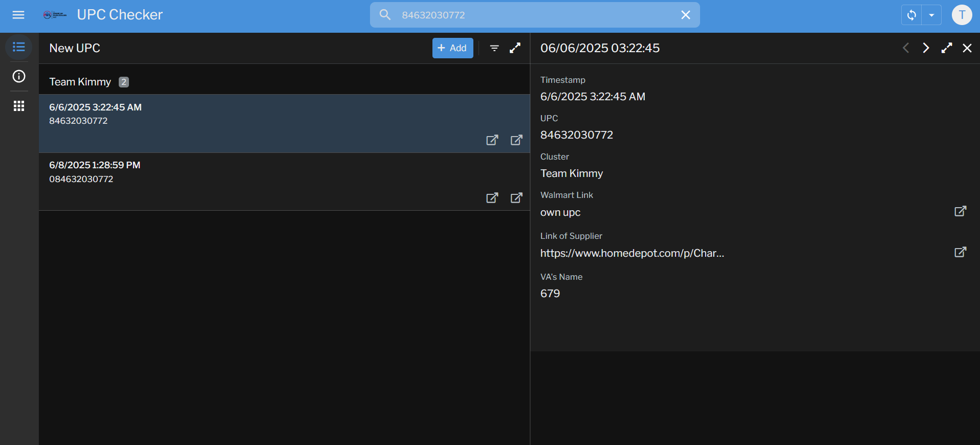Image resolution: width=980 pixels, height=445 pixels.
Task: Click the Add button
Action: 452,48
